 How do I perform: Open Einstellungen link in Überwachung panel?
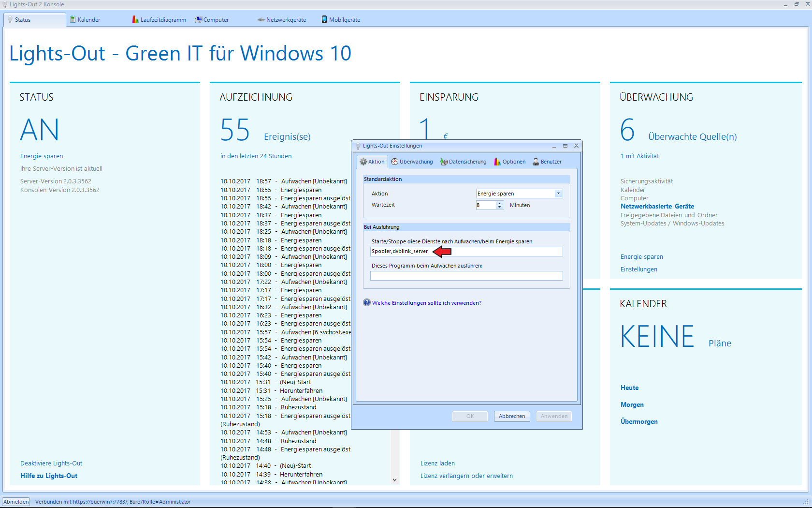coord(639,269)
